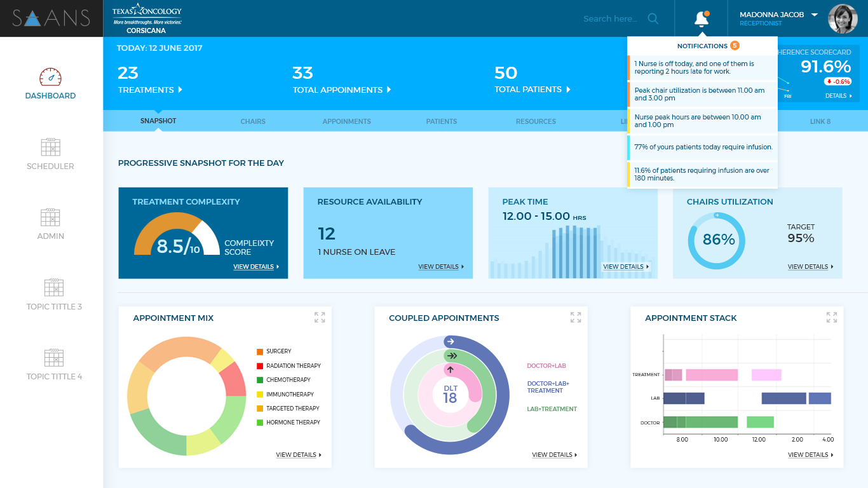Expand the Appointment Stack chart fullscreen
The width and height of the screenshot is (868, 488).
(831, 317)
